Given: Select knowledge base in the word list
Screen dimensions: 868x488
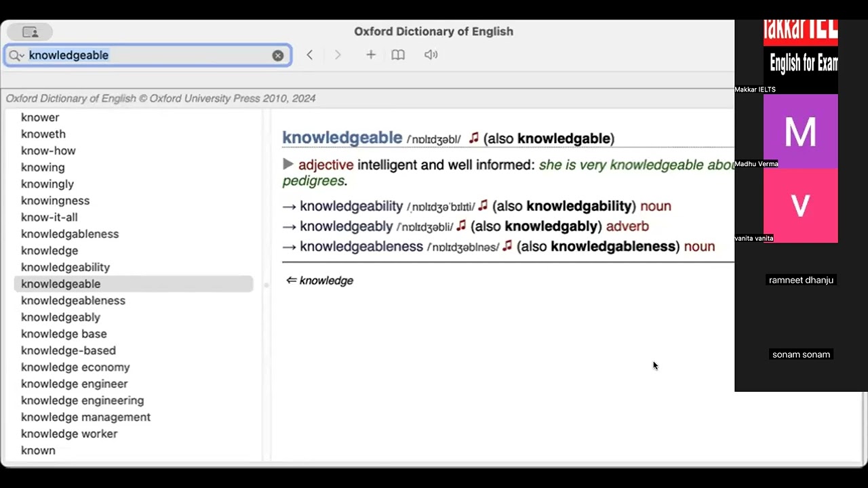Looking at the screenshot, I should click(x=64, y=333).
